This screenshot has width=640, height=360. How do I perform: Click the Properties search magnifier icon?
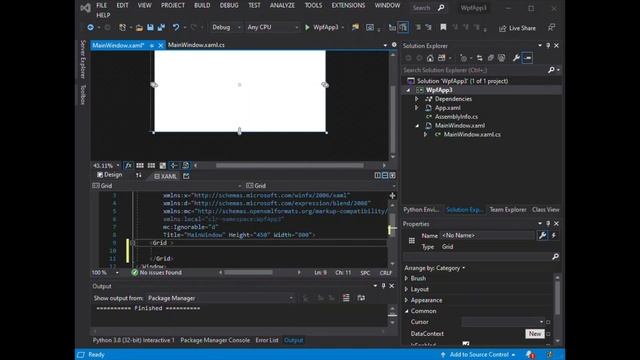point(555,257)
